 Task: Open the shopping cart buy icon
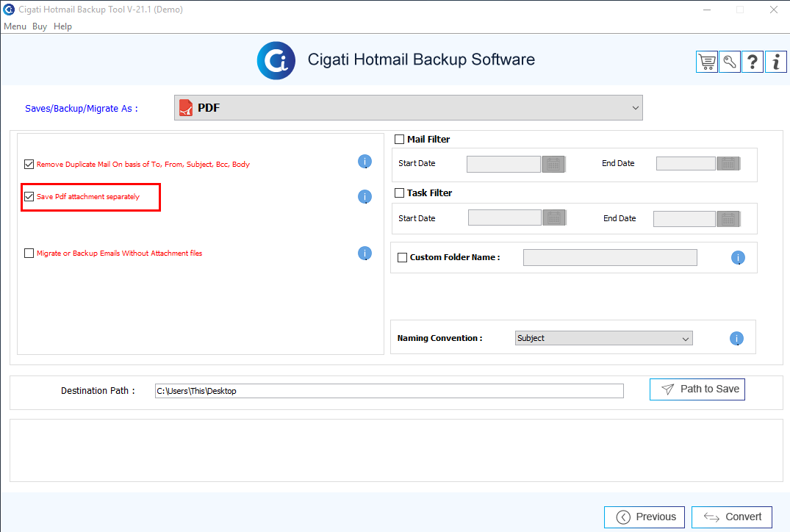(x=707, y=62)
